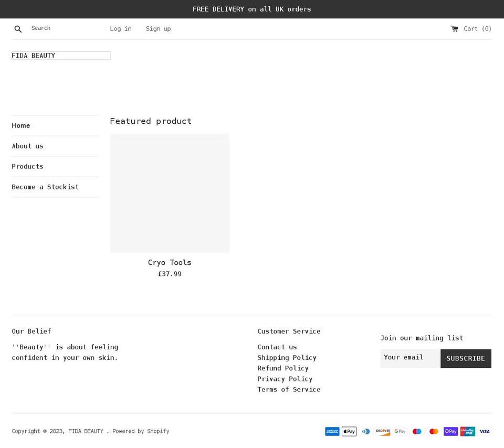
Task: Open Become a Stockist menu item
Action: pyautogui.click(x=45, y=187)
